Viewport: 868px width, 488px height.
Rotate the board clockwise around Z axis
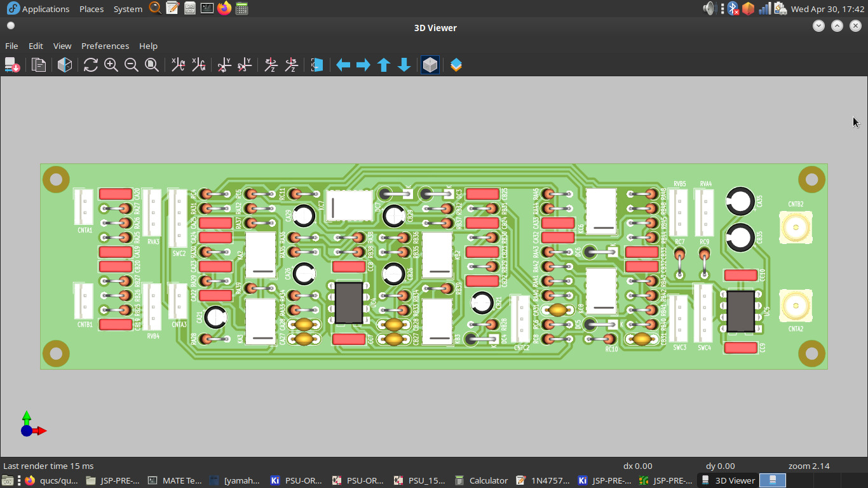[x=271, y=65]
